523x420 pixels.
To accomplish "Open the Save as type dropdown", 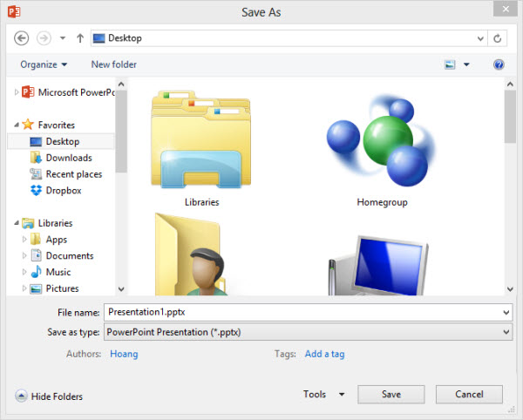I will (506, 332).
